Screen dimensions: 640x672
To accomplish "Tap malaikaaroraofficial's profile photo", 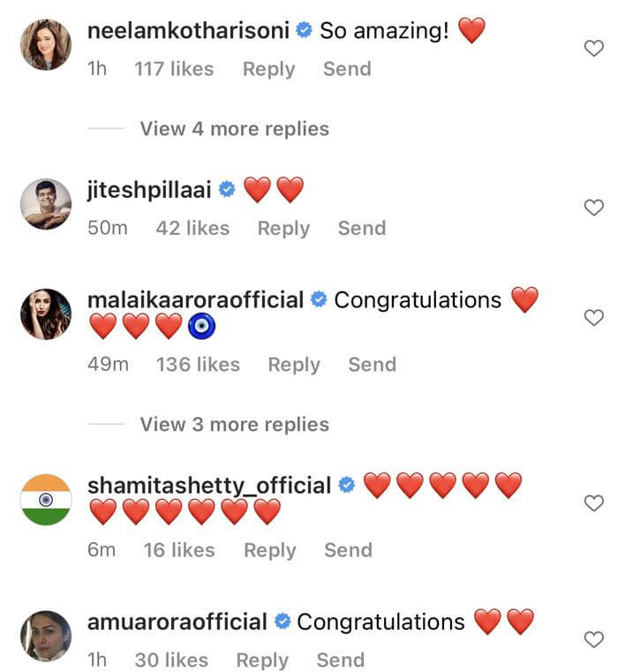I will coord(46,313).
